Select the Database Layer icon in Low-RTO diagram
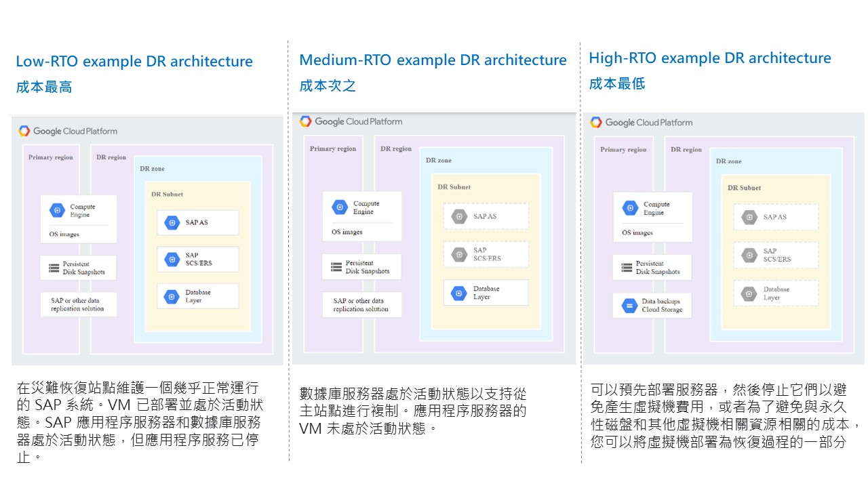This screenshot has width=868, height=488. tap(171, 296)
